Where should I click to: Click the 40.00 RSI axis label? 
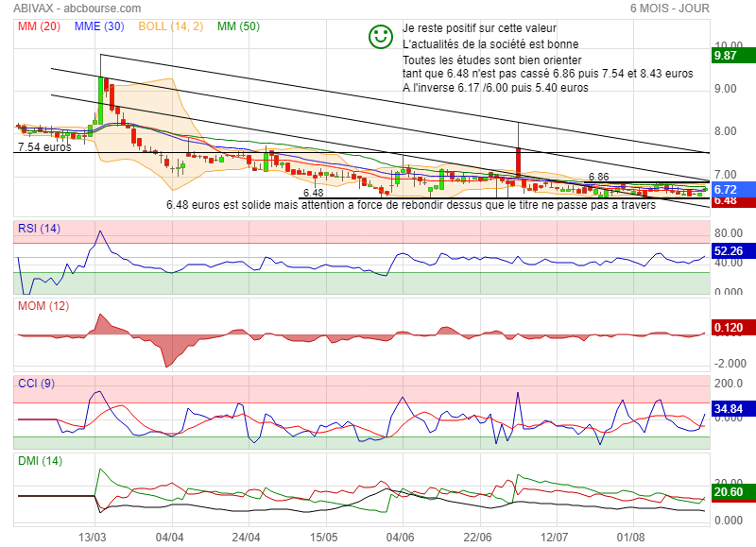click(728, 263)
